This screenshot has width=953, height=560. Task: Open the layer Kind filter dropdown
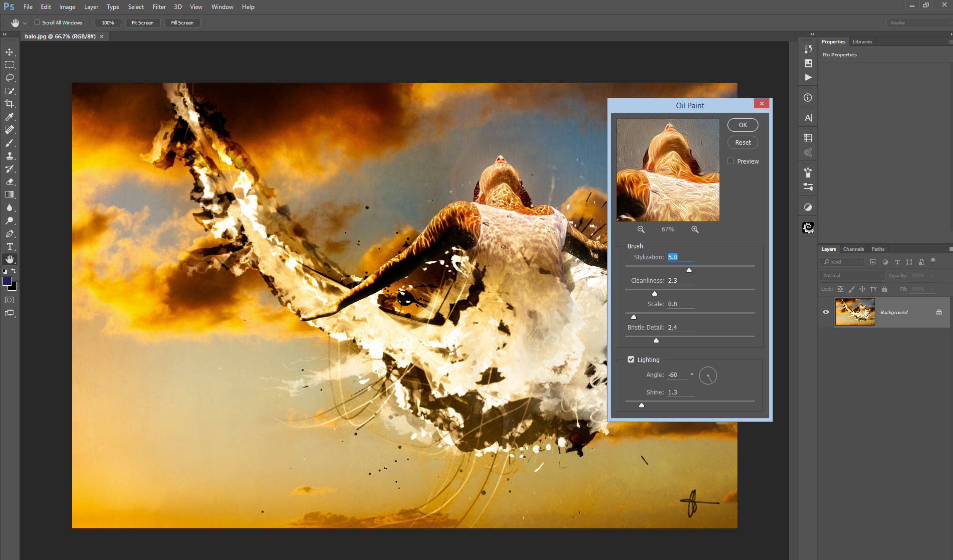click(x=843, y=262)
